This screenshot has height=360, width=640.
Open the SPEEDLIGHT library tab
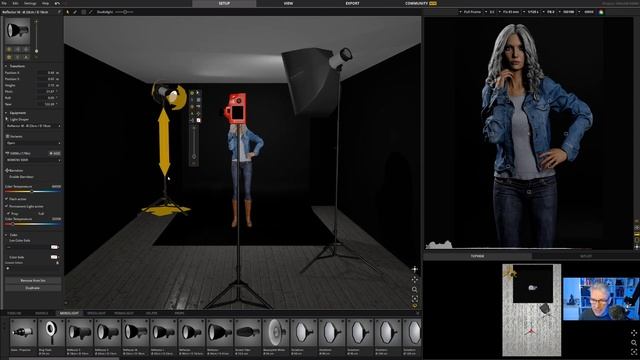tap(96, 313)
